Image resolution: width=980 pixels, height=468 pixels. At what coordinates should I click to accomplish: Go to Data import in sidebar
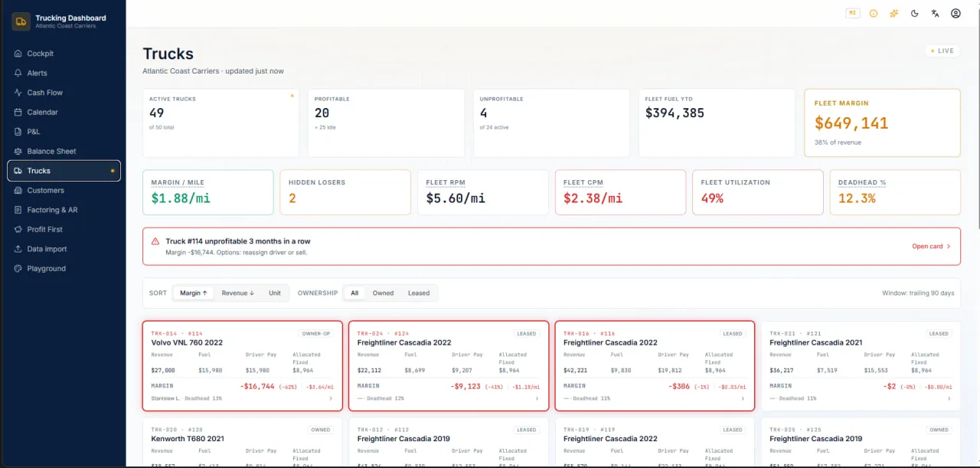pyautogui.click(x=64, y=249)
